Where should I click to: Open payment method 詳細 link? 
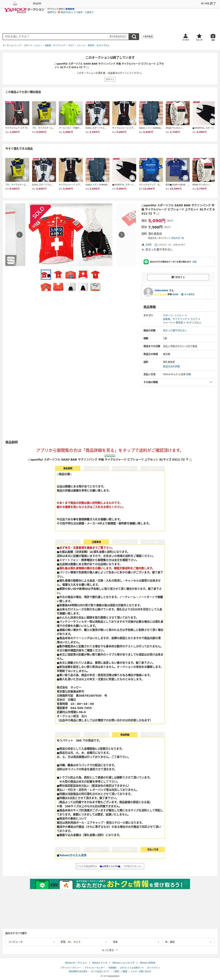click(x=188, y=374)
